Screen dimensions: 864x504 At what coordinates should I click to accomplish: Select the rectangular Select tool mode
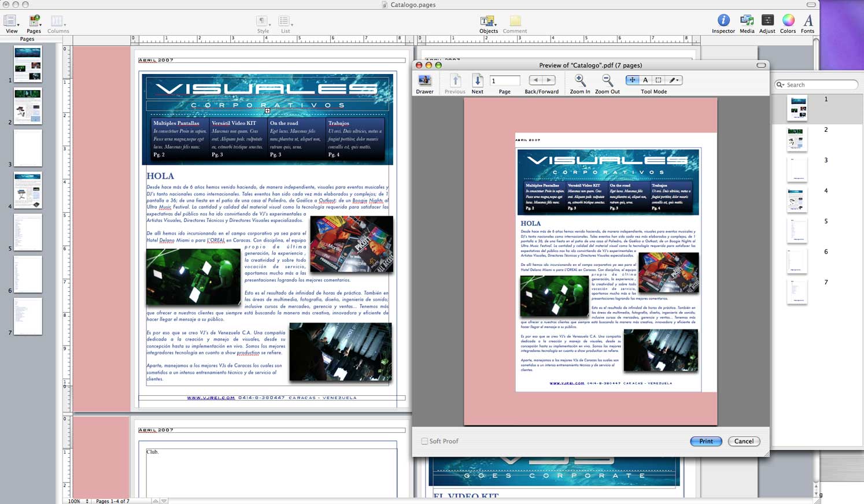click(x=658, y=80)
